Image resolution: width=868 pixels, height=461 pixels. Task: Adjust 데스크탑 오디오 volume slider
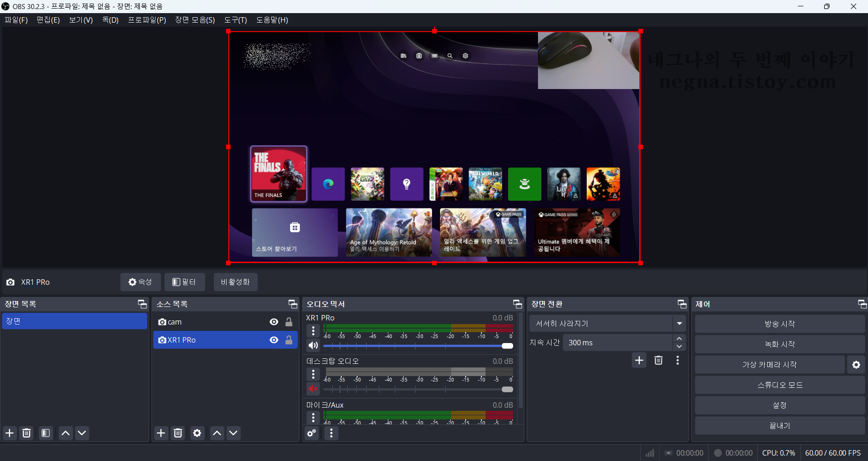click(418, 389)
